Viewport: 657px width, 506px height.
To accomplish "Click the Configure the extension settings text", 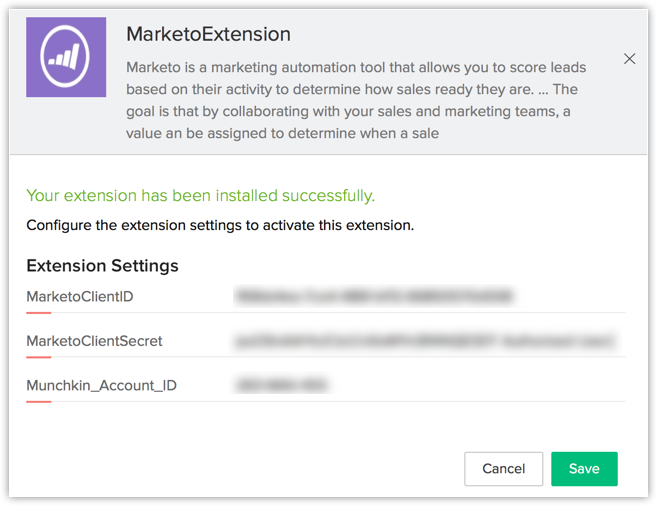I will [220, 225].
